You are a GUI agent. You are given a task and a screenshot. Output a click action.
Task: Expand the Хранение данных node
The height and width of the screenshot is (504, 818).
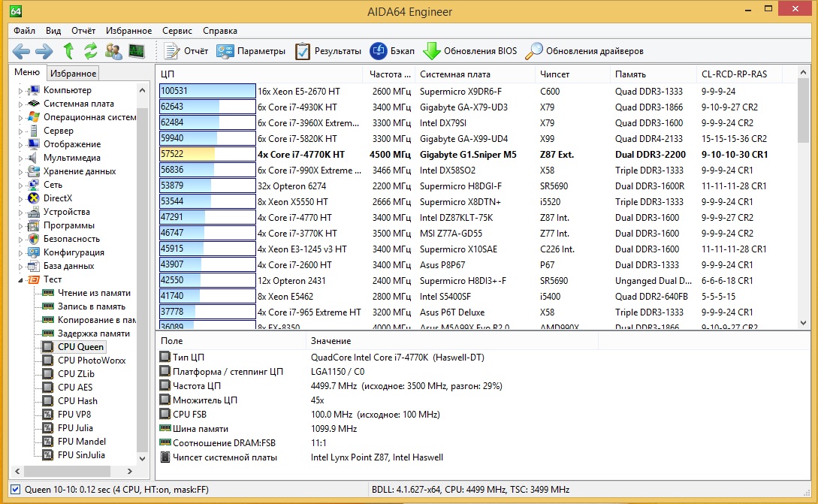point(20,172)
